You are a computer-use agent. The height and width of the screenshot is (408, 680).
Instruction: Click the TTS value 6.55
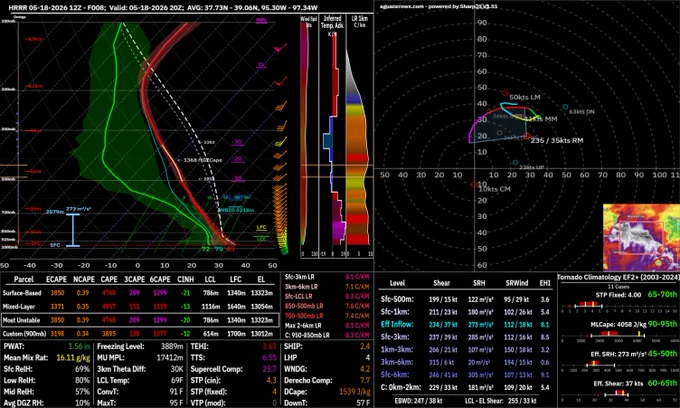point(269,358)
